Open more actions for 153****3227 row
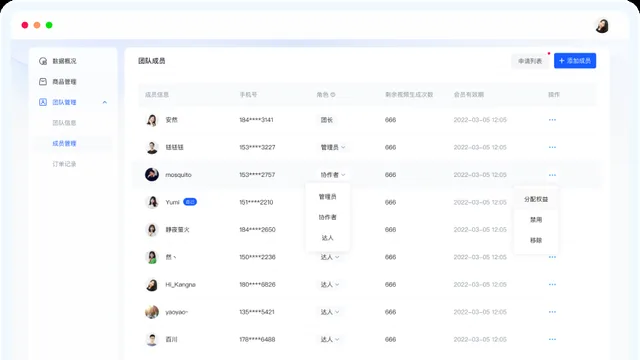This screenshot has width=640, height=360. 552,147
